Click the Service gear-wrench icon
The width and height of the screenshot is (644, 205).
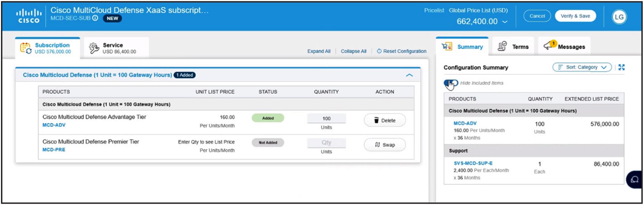coord(94,48)
